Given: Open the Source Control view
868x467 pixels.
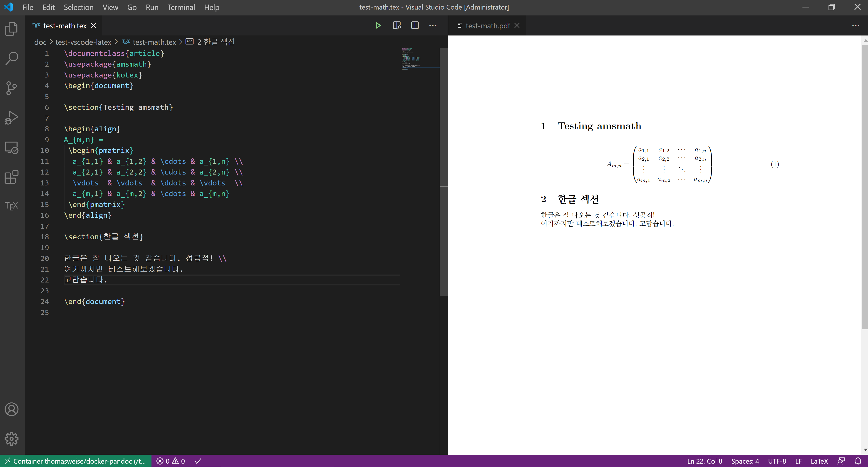Looking at the screenshot, I should (11, 88).
